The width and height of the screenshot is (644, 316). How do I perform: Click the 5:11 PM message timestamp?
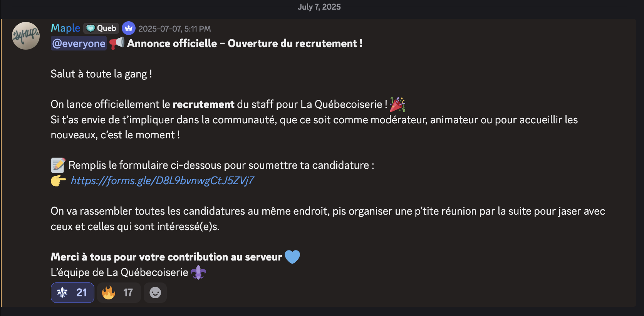coord(174,29)
